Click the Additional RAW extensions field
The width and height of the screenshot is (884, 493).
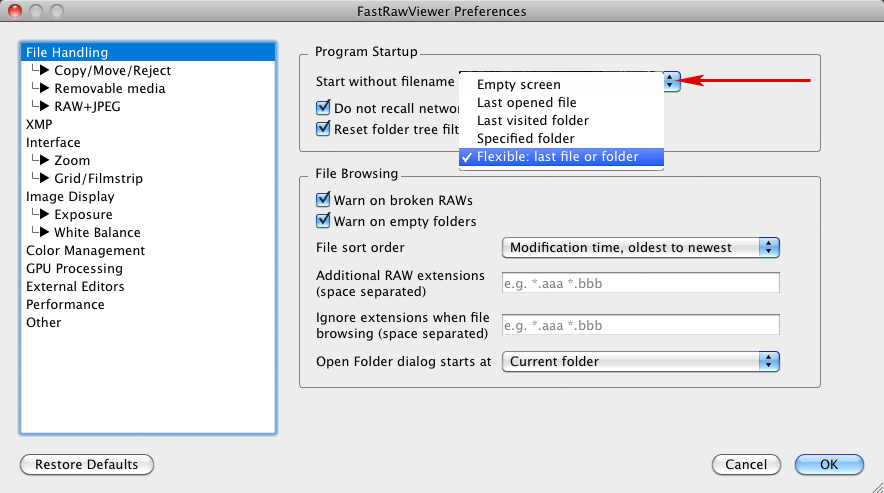click(640, 283)
